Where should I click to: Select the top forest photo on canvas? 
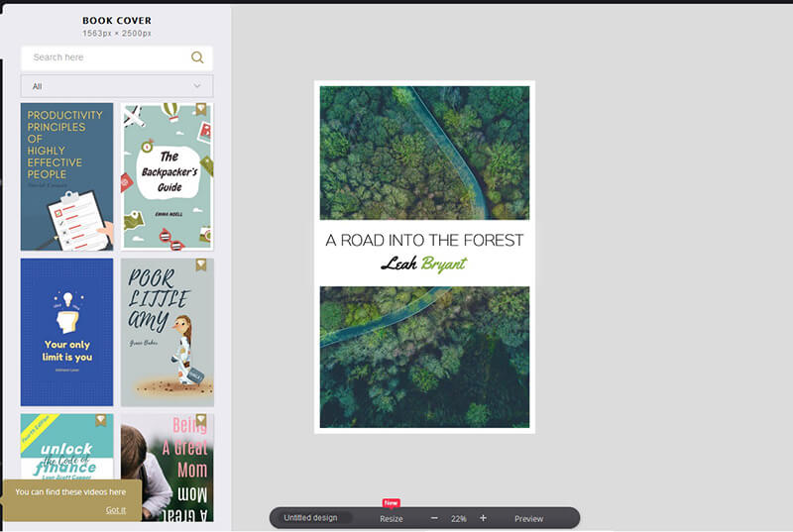click(424, 153)
